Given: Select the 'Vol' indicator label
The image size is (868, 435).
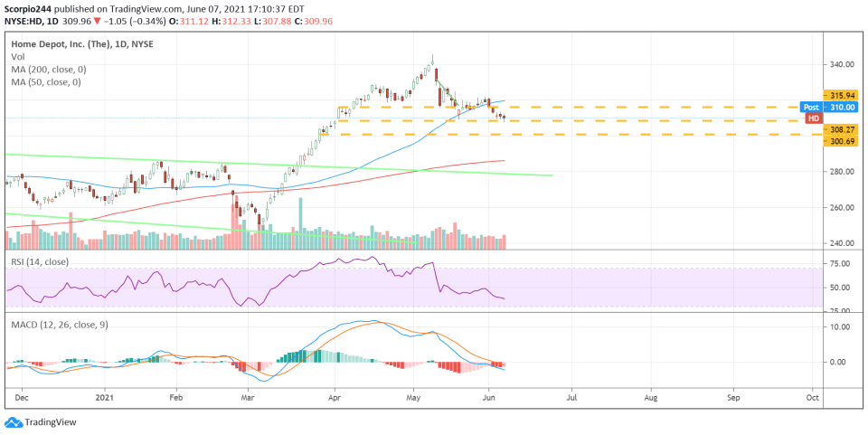Looking at the screenshot, I should click(x=17, y=56).
